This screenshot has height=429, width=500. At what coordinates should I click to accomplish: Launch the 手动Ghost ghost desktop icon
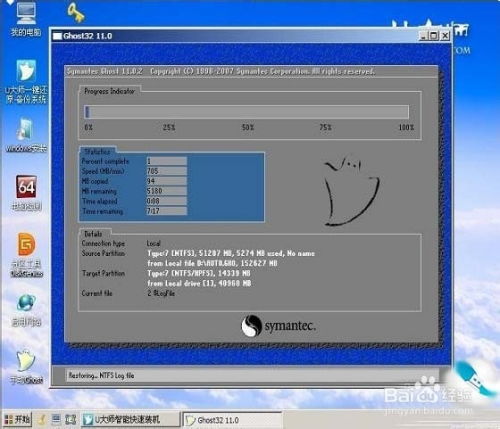click(26, 366)
